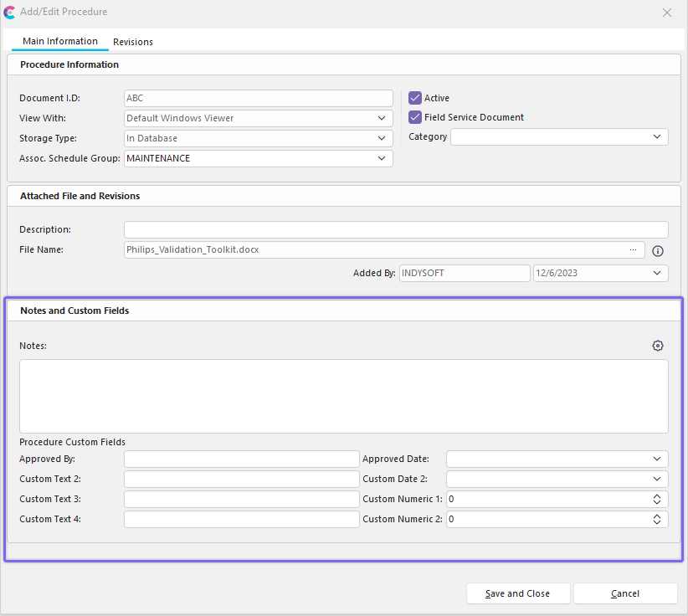
Task: Switch to the Revisions tab
Action: click(133, 42)
